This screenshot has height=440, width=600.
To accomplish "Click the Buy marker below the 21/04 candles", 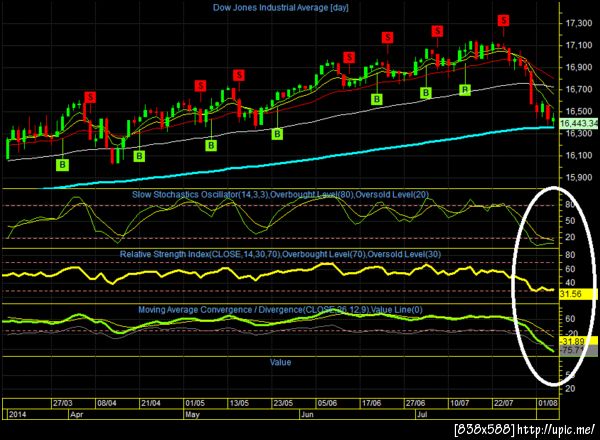I will click(x=139, y=156).
